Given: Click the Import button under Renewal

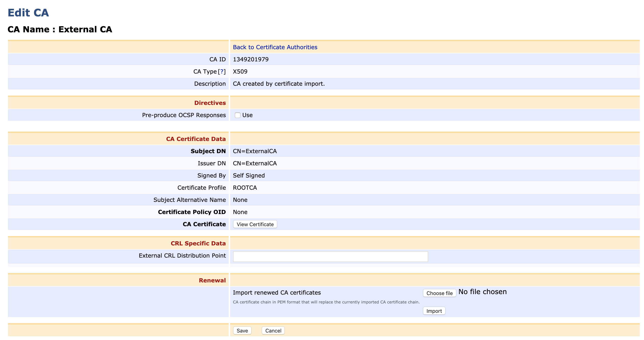Looking at the screenshot, I should pos(434,311).
